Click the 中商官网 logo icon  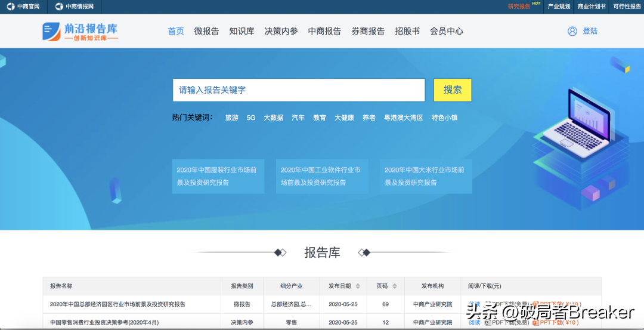click(x=11, y=7)
